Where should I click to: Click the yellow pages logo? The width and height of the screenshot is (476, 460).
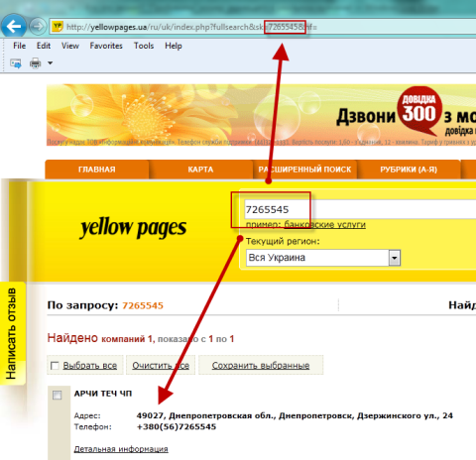(x=133, y=228)
